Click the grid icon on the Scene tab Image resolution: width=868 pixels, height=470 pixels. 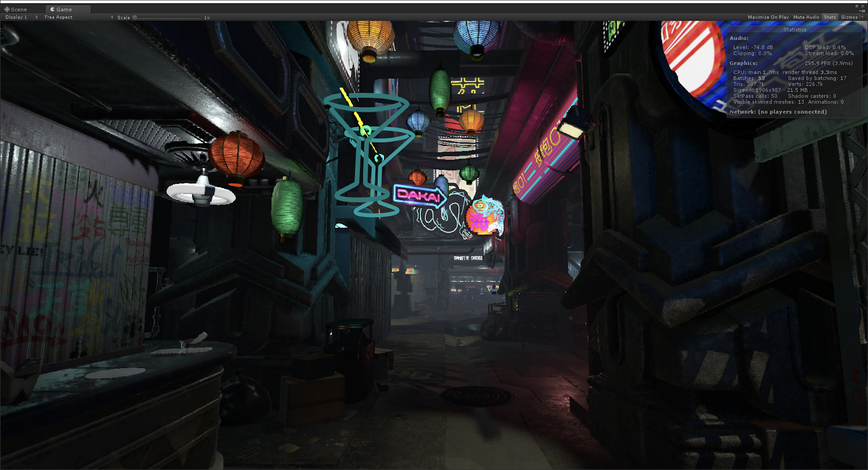point(7,9)
